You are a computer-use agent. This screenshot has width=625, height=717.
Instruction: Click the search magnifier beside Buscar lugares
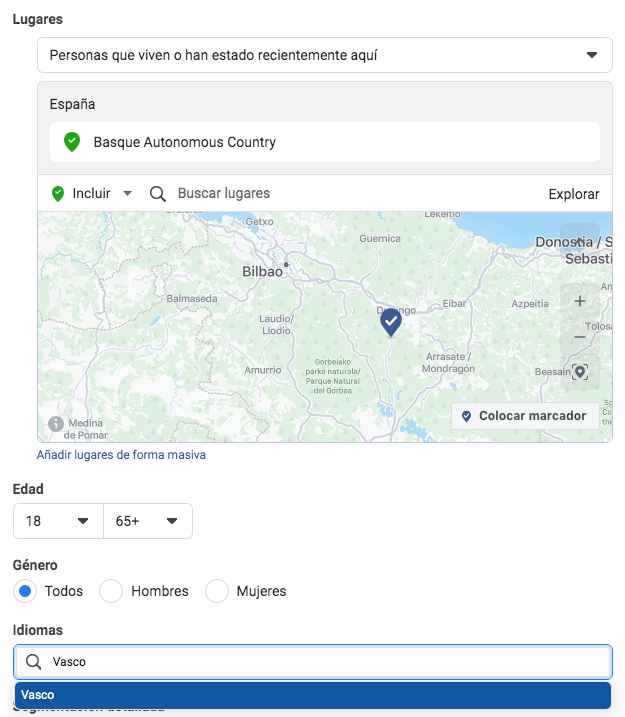[157, 193]
